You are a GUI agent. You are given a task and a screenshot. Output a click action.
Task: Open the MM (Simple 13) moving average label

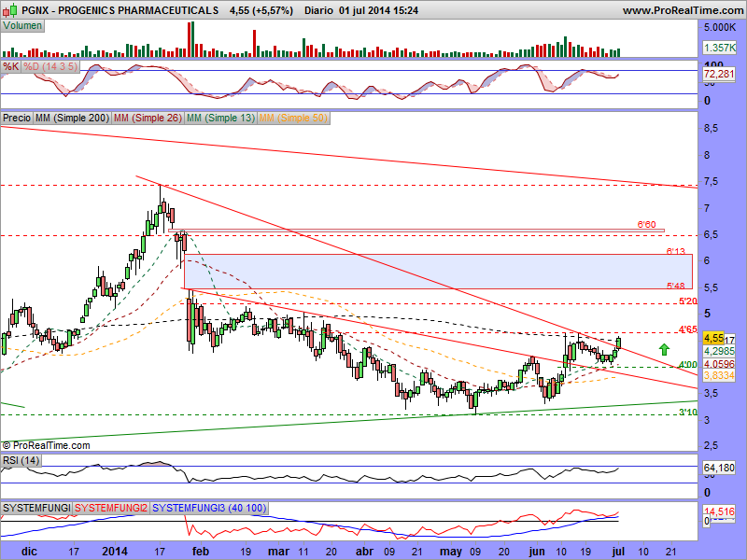(220, 118)
